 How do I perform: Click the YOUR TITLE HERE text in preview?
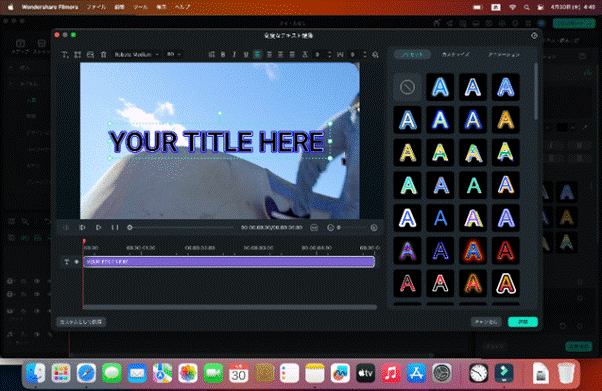(x=217, y=141)
